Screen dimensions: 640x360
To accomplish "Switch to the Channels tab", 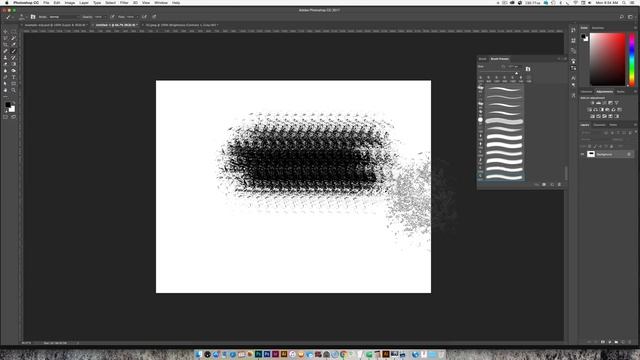I will 599,125.
